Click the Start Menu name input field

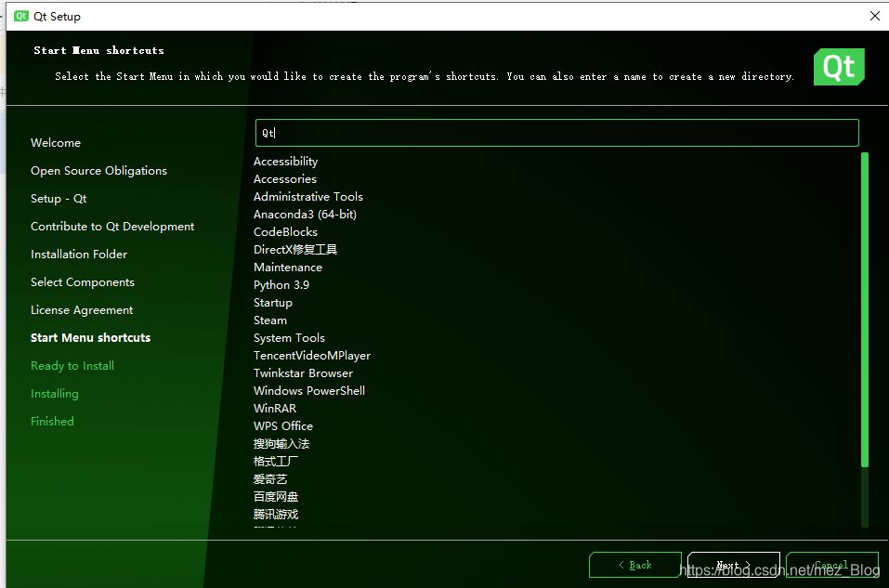tap(556, 133)
